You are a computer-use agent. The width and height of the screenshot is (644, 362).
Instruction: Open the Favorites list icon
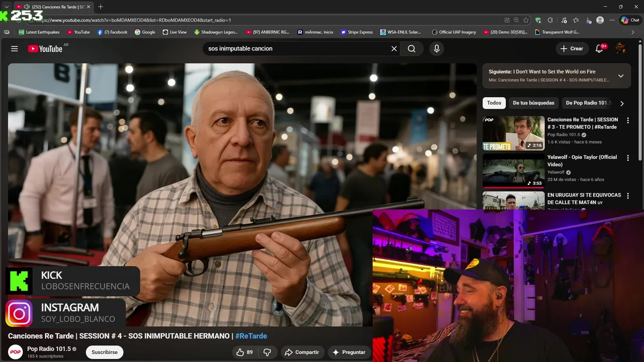[576, 20]
